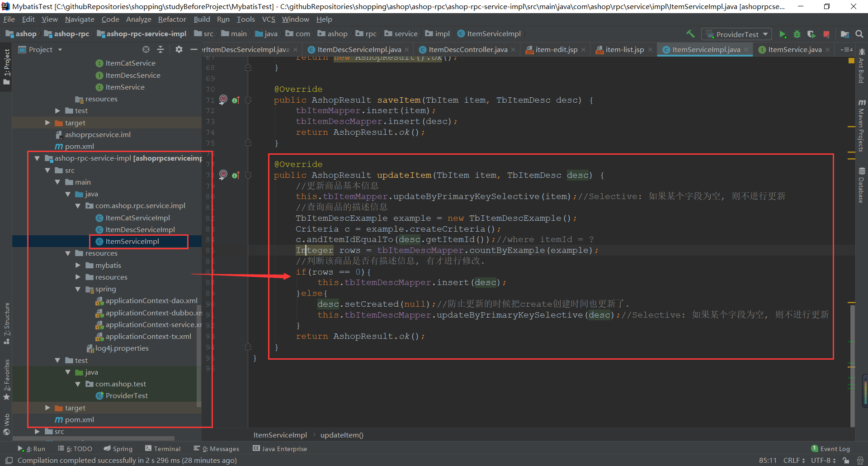Collapse the com.ashop.rpc.service.impl package
Viewport: 868px width, 466px height.
coord(78,206)
